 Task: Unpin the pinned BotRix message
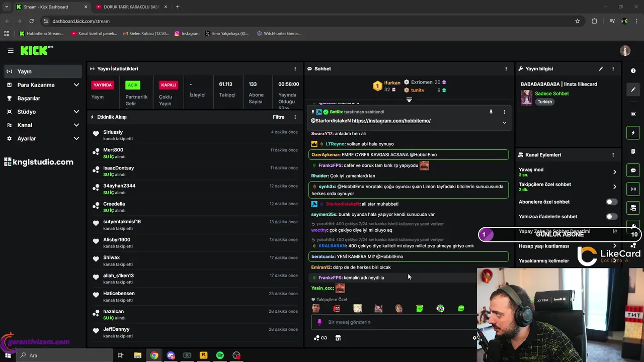pos(491,112)
